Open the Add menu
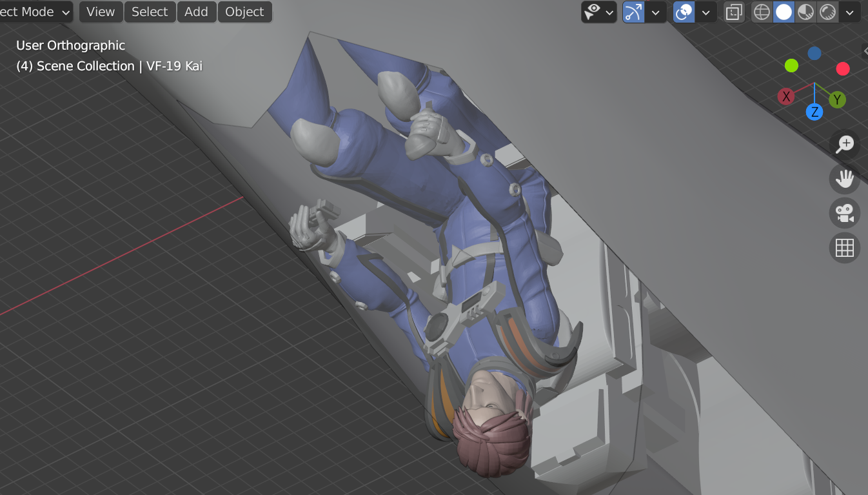Image resolution: width=868 pixels, height=495 pixels. (196, 12)
